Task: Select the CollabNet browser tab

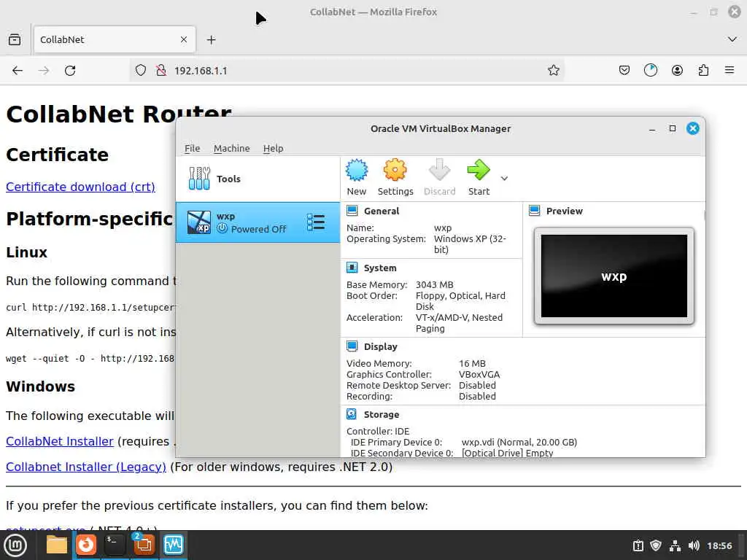Action: tap(115, 39)
